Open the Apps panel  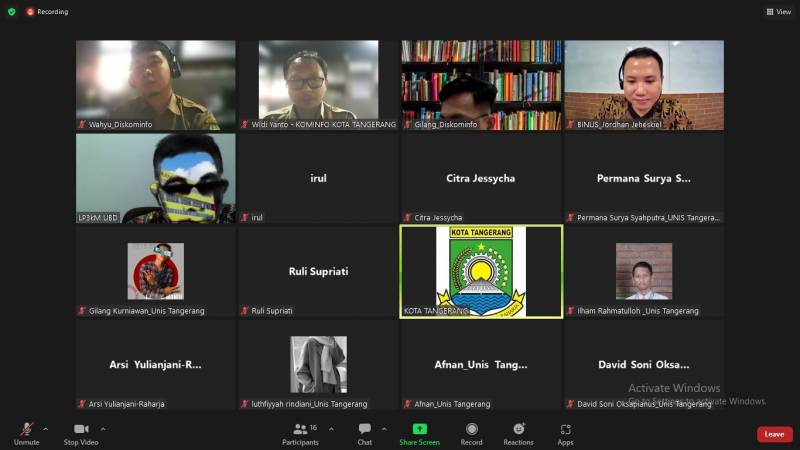pyautogui.click(x=565, y=432)
